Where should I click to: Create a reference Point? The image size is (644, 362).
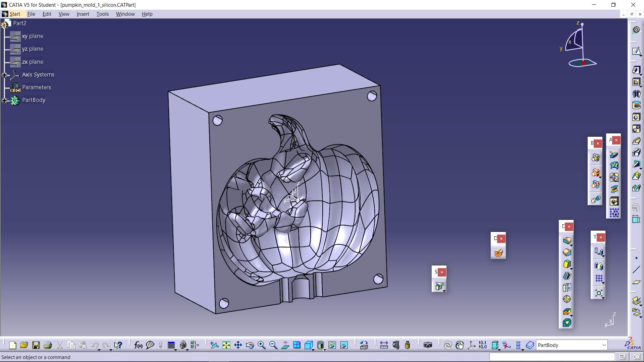[x=636, y=258]
